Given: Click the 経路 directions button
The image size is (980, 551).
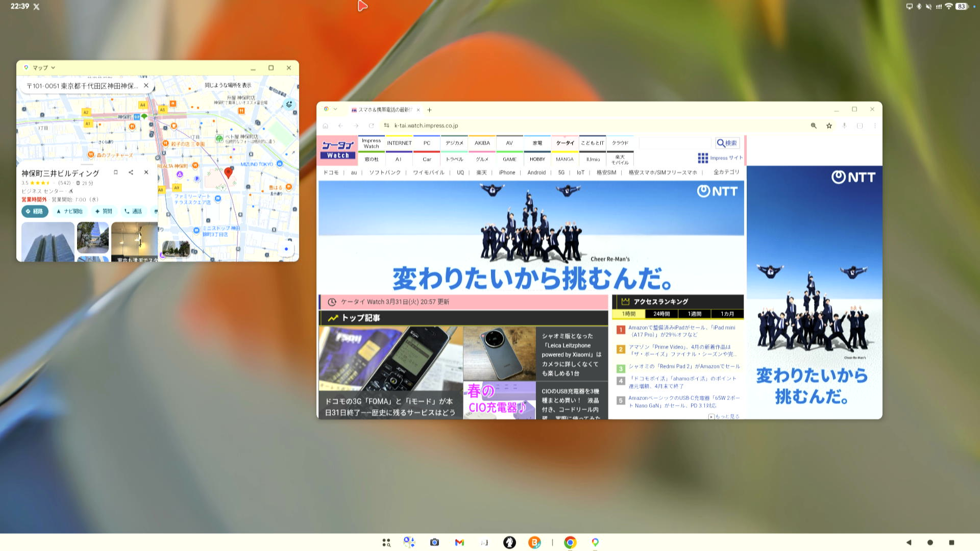Looking at the screenshot, I should tap(34, 211).
